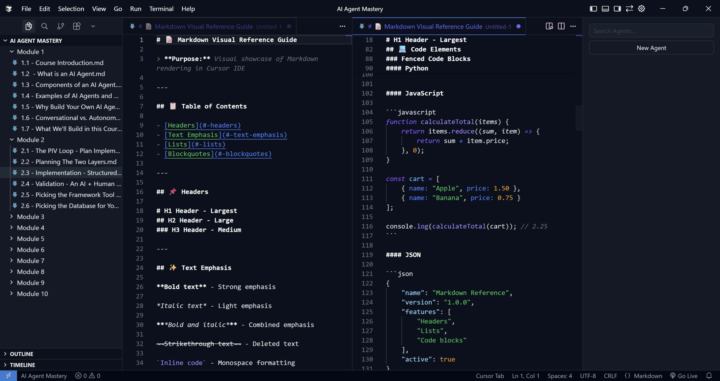Screen dimensions: 720x381
Task: Show more sidebar views chevron
Action: point(93,27)
